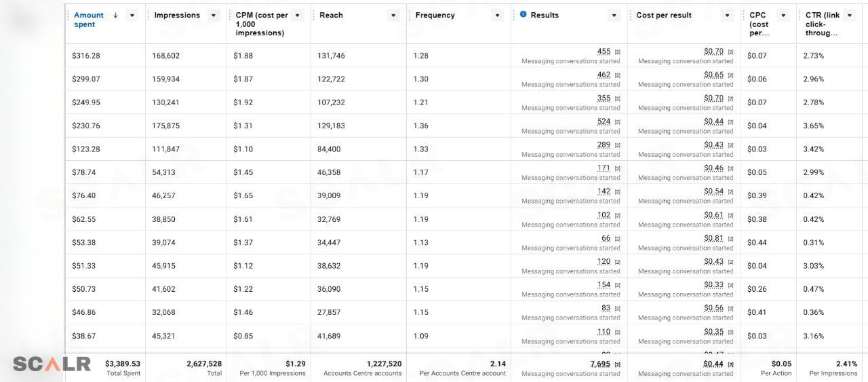This screenshot has height=382, width=868.
Task: Open the Amount spent column dropdown
Action: pos(132,15)
